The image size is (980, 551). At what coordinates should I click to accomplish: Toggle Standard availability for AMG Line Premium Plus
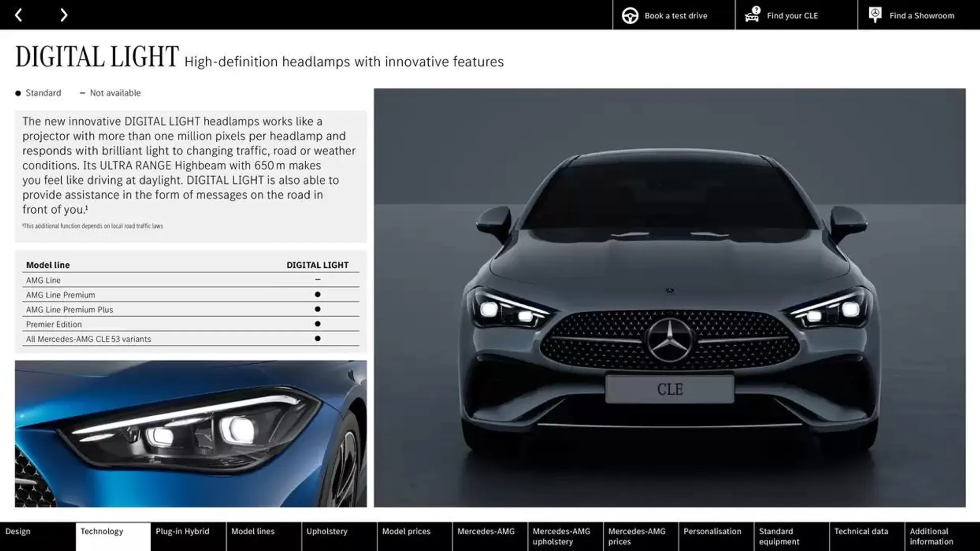tap(317, 309)
